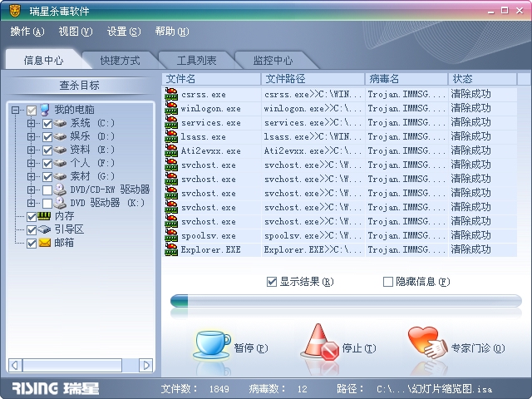Collapse the 我的电脑 tree node
Image resolution: width=532 pixels, height=399 pixels.
[15, 110]
